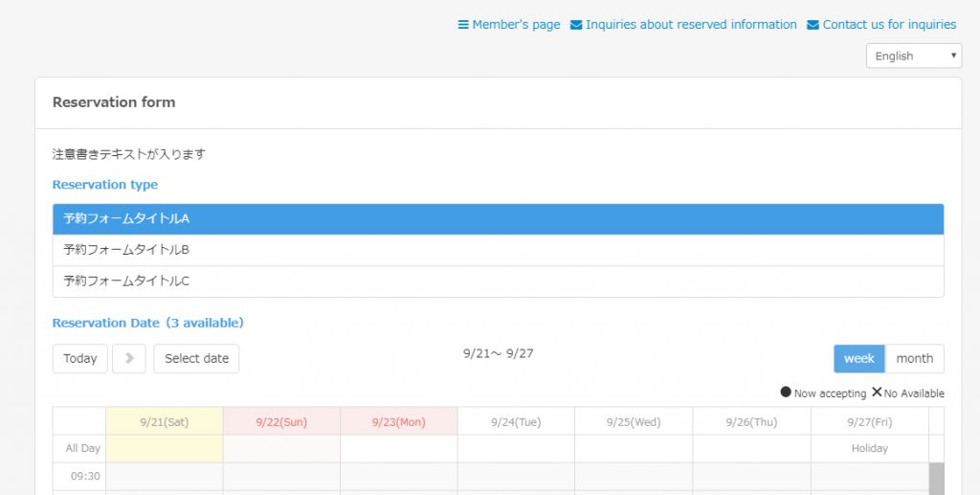Viewport: 980px width, 495px height.
Task: Click the hamburger icon beside Member's page
Action: coord(463,25)
